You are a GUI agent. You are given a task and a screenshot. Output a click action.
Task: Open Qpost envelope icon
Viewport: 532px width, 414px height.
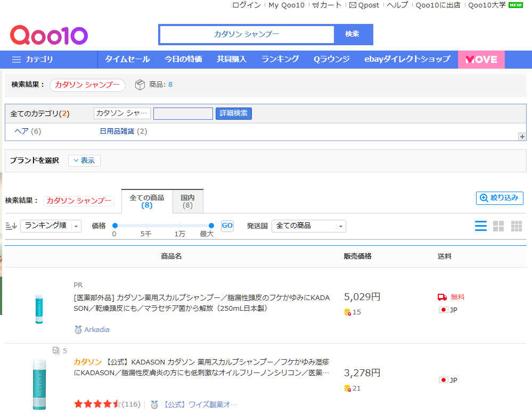click(353, 5)
